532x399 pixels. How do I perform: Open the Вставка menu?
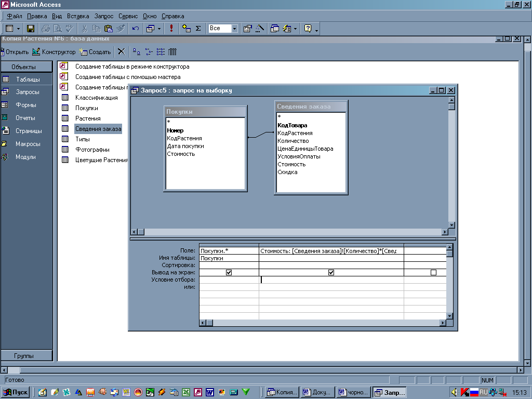tap(78, 16)
